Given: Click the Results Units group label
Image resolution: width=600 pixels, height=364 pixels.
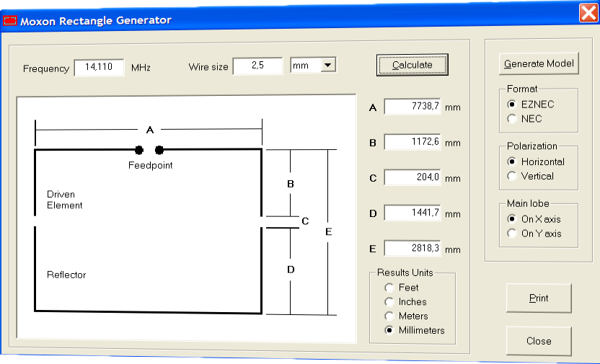Looking at the screenshot, I should tap(405, 272).
